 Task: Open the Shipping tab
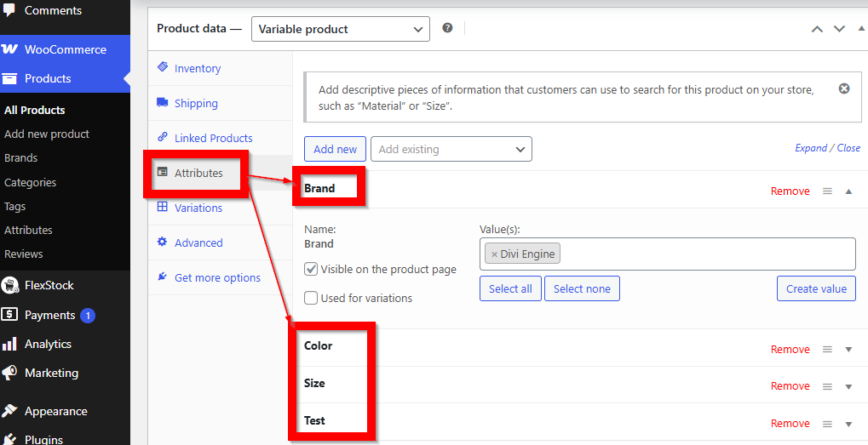(221, 103)
